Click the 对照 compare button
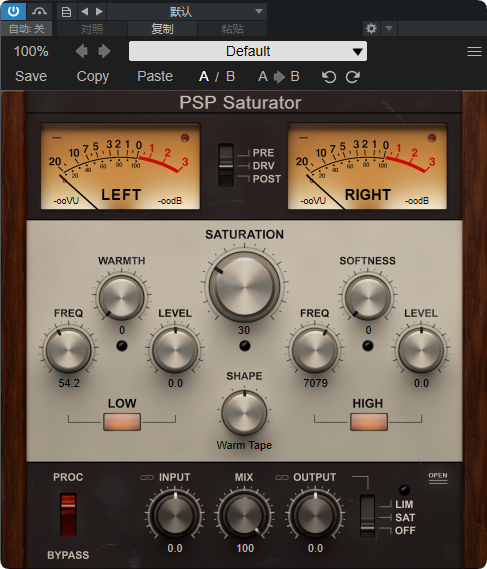This screenshot has height=569, width=487. click(92, 29)
